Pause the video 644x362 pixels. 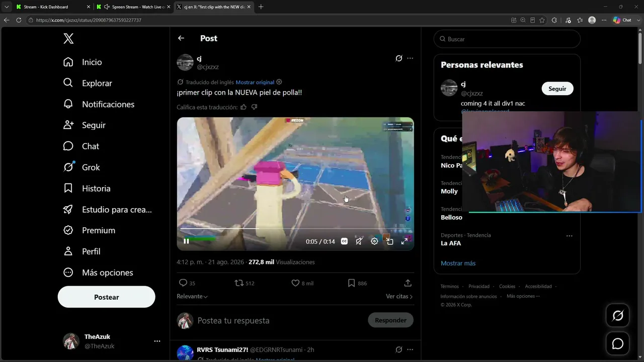click(x=186, y=241)
